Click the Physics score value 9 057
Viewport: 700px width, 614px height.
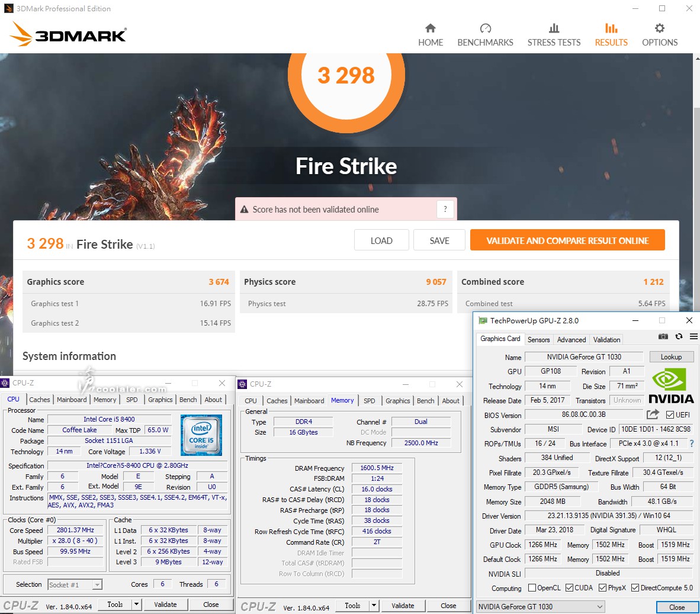[436, 282]
